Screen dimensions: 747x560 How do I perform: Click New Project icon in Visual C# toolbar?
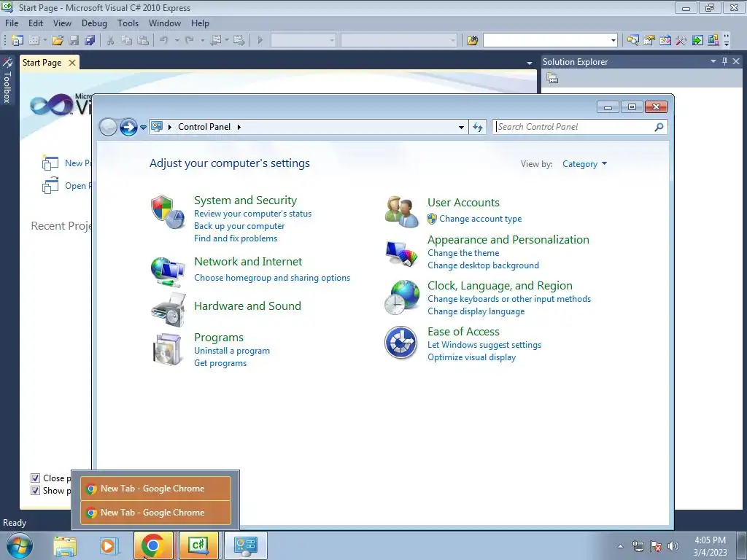(18, 41)
